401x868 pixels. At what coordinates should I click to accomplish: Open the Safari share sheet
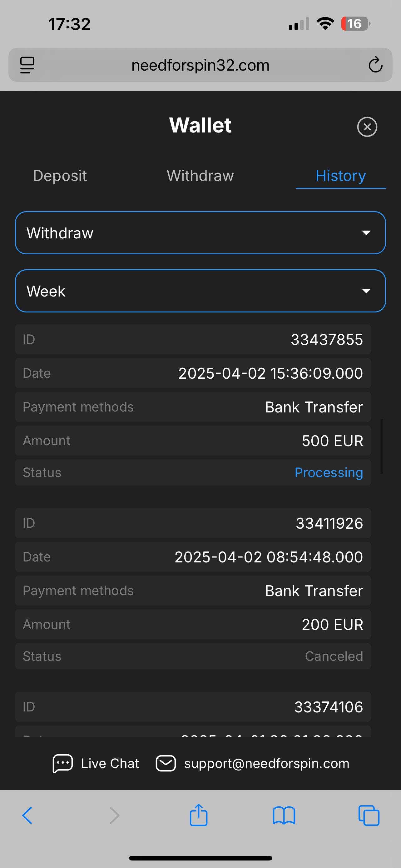199,816
